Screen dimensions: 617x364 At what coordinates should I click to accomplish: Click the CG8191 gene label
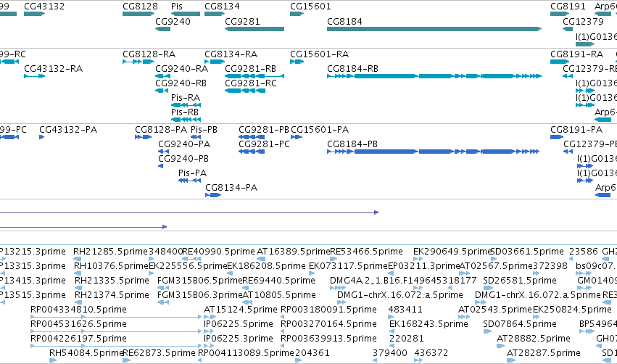(568, 7)
